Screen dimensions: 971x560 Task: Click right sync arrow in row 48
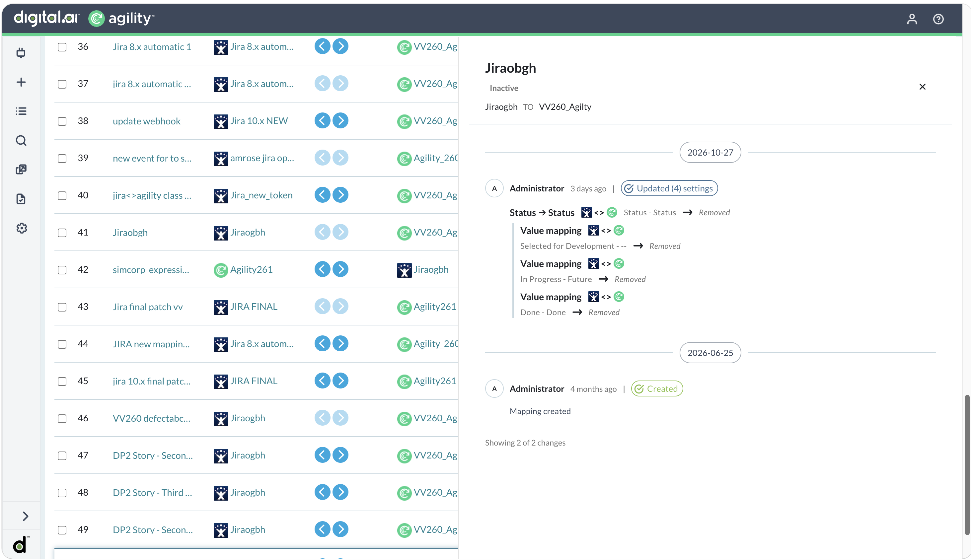340,492
